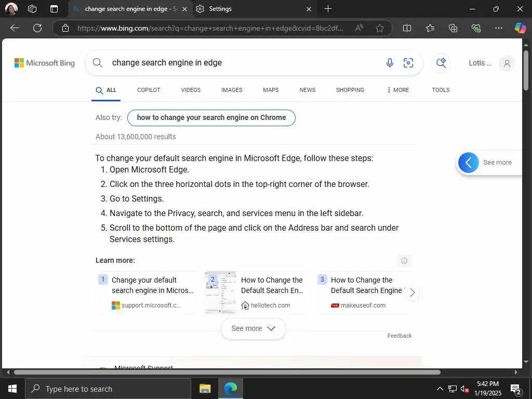The height and width of the screenshot is (399, 532).
Task: Open the TOOLS search options
Action: coord(441,90)
